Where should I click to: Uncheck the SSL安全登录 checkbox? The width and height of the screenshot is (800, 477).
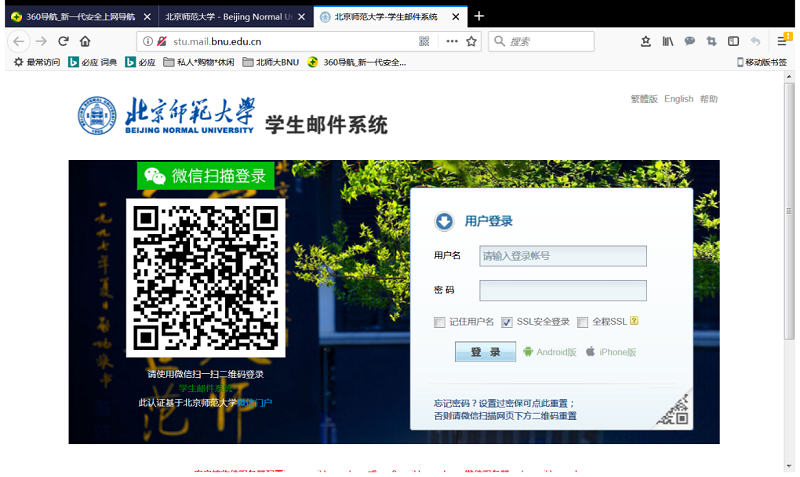[x=507, y=322]
